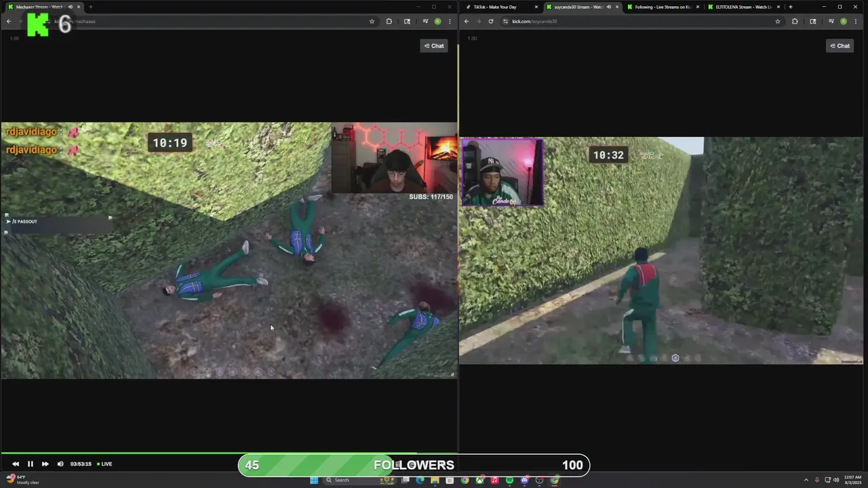Close the TikTok tab

click(x=536, y=7)
